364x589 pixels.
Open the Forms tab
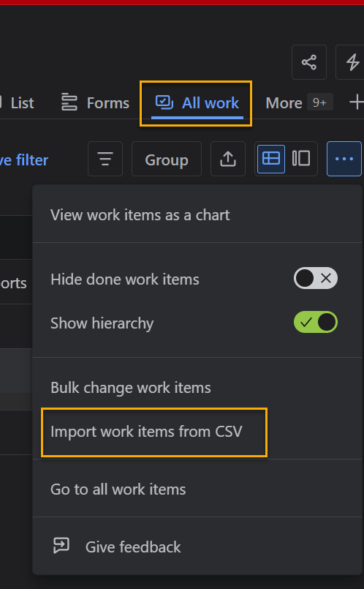point(95,103)
